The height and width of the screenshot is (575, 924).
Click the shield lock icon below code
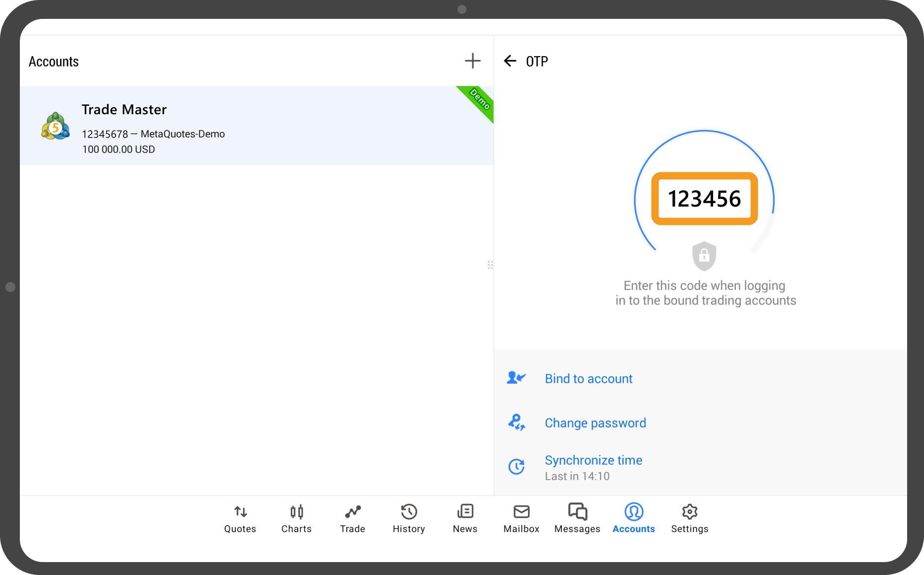click(x=704, y=256)
